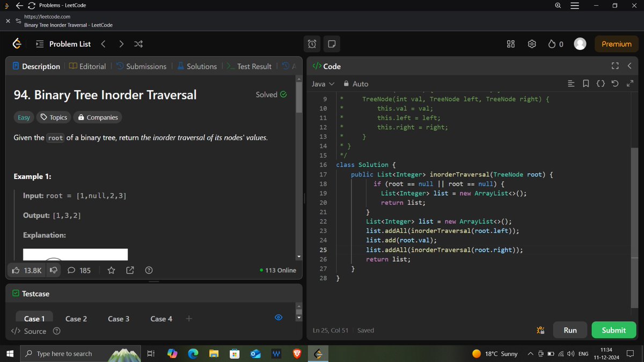Click the Premium button

[x=617, y=44]
